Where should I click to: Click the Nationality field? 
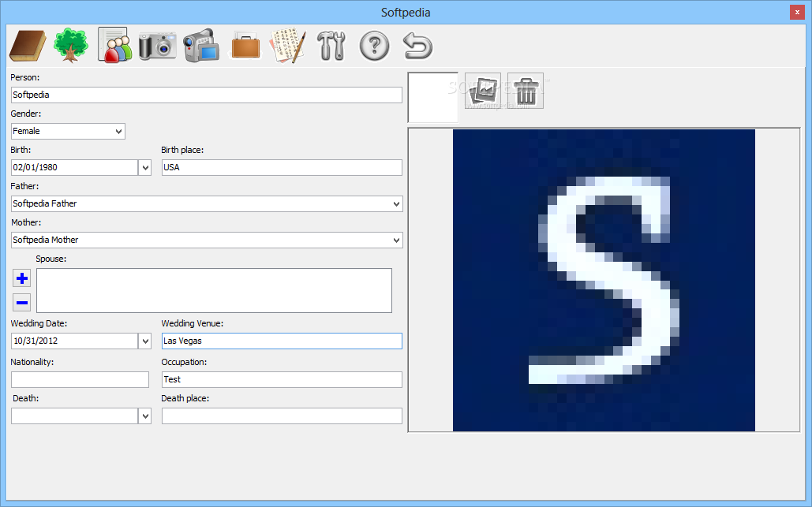(80, 380)
